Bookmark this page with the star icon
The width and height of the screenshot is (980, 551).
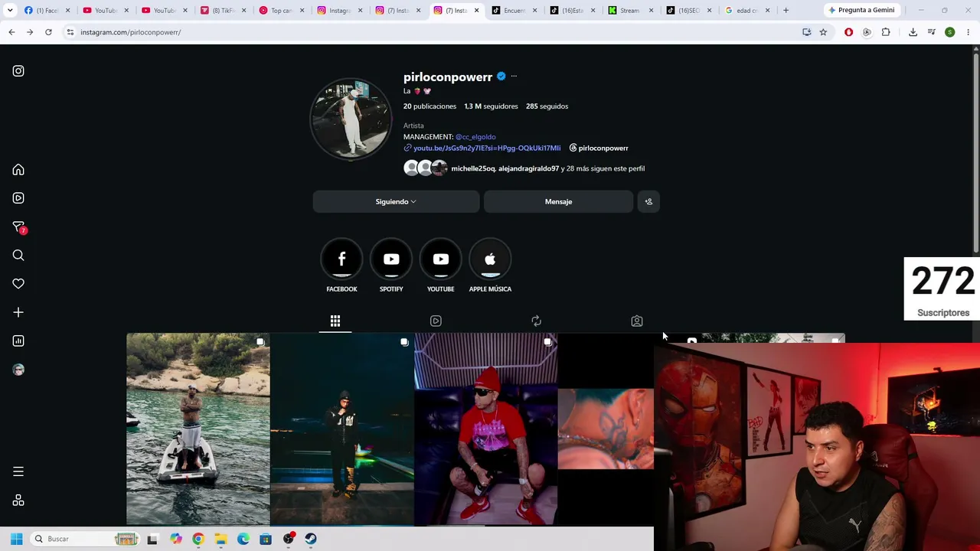tap(823, 32)
